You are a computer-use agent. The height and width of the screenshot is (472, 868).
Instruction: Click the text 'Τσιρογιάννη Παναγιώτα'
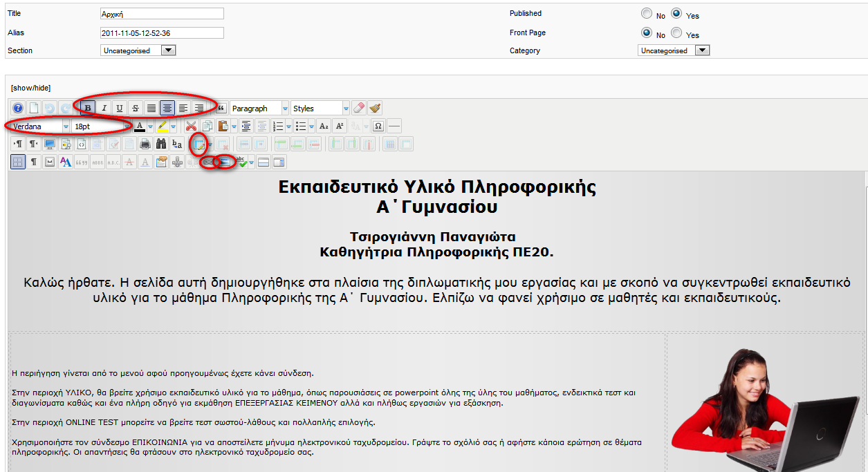433,236
